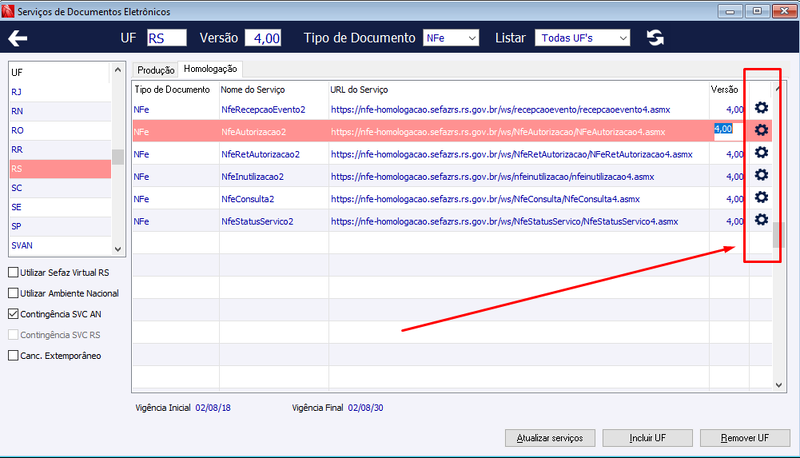Open the Listar Todas UF's dropdown
This screenshot has height=458, width=800.
point(582,38)
